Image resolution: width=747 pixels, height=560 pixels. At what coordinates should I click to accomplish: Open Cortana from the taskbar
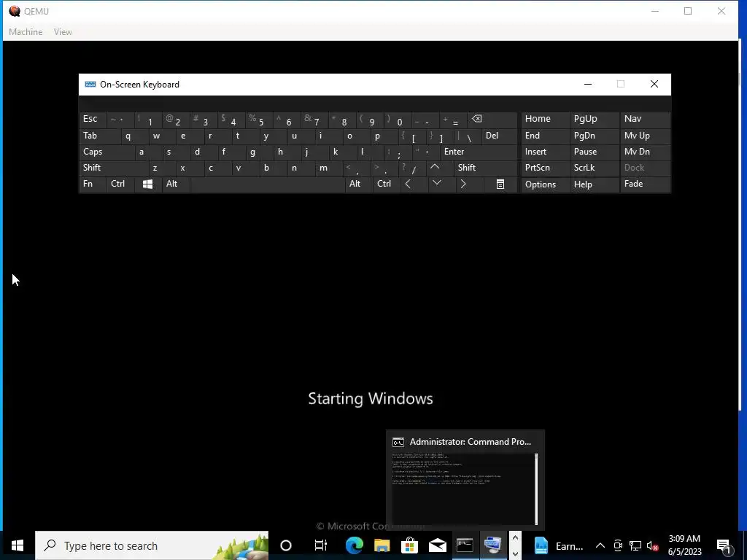tap(286, 545)
